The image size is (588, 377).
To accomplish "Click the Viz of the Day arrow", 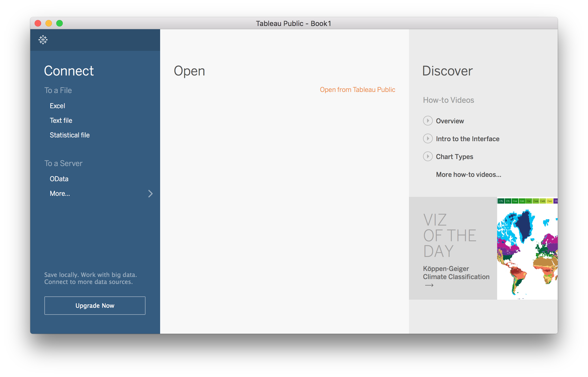I will click(x=429, y=285).
